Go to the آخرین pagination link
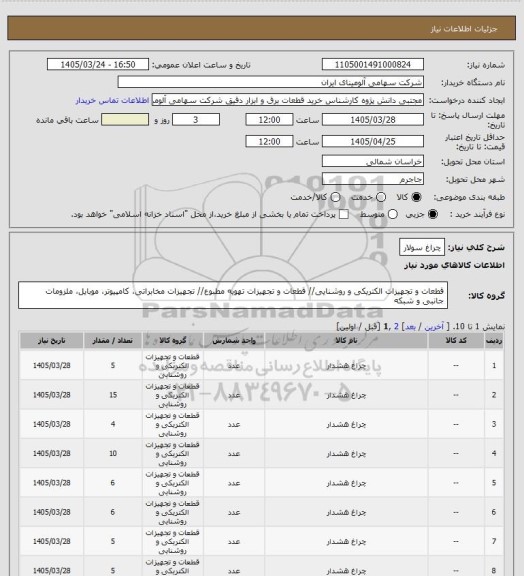The height and width of the screenshot is (576, 524). click(x=434, y=327)
